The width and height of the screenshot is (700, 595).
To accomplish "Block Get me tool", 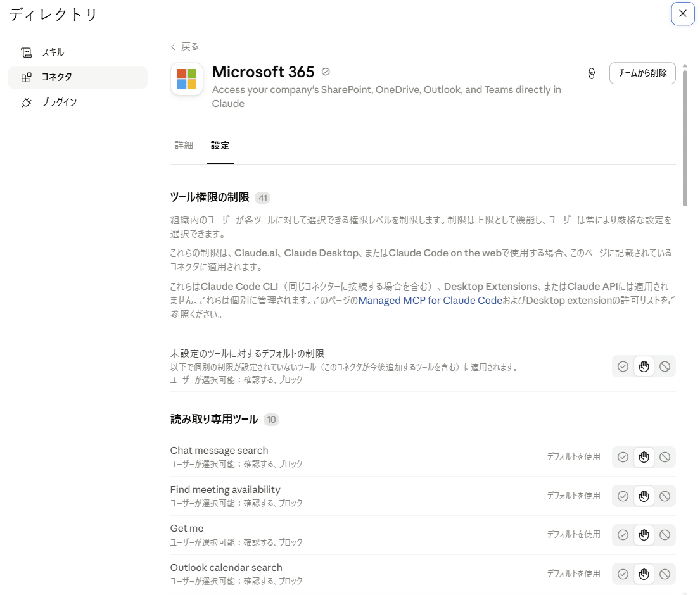I will (665, 535).
